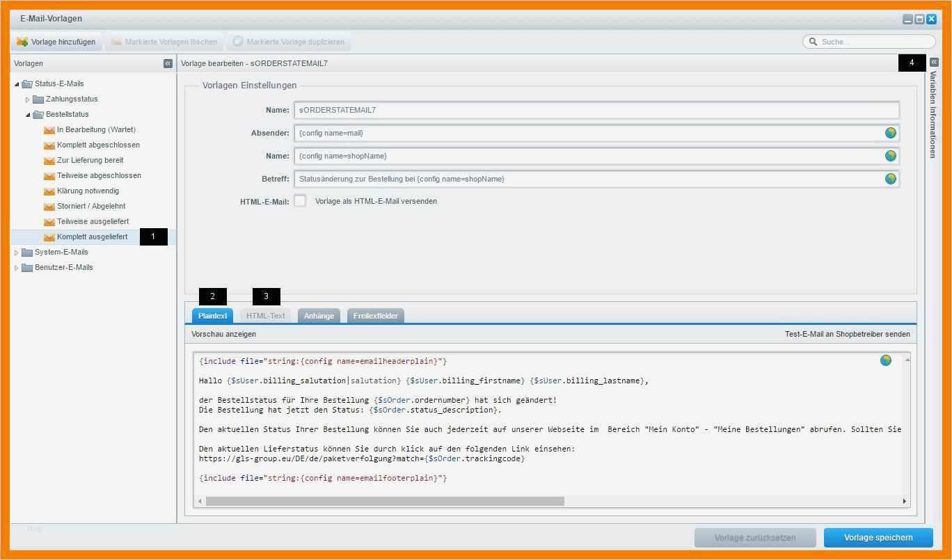Switch to the HTML-Text tab
The height and width of the screenshot is (560, 952).
coord(266,316)
